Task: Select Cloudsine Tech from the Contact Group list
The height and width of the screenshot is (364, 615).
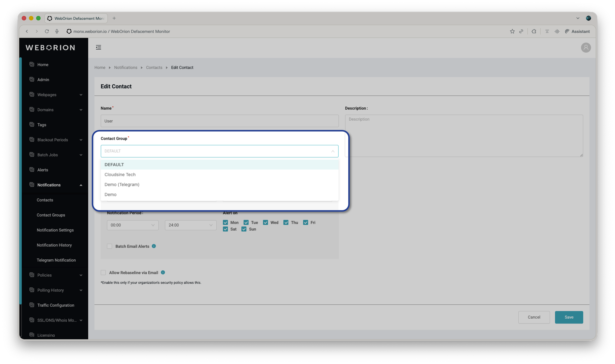Action: click(x=120, y=174)
